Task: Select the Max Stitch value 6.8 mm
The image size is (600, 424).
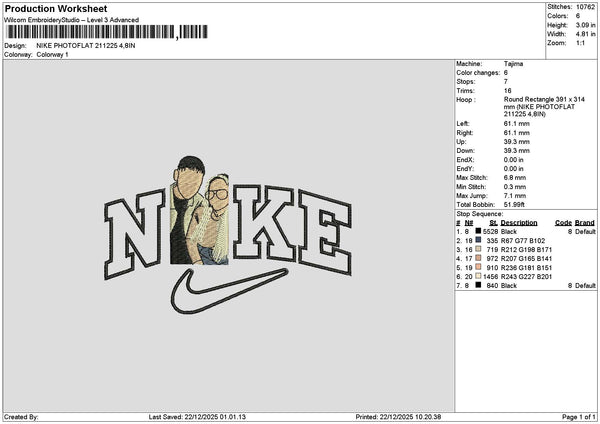Action: tap(515, 178)
